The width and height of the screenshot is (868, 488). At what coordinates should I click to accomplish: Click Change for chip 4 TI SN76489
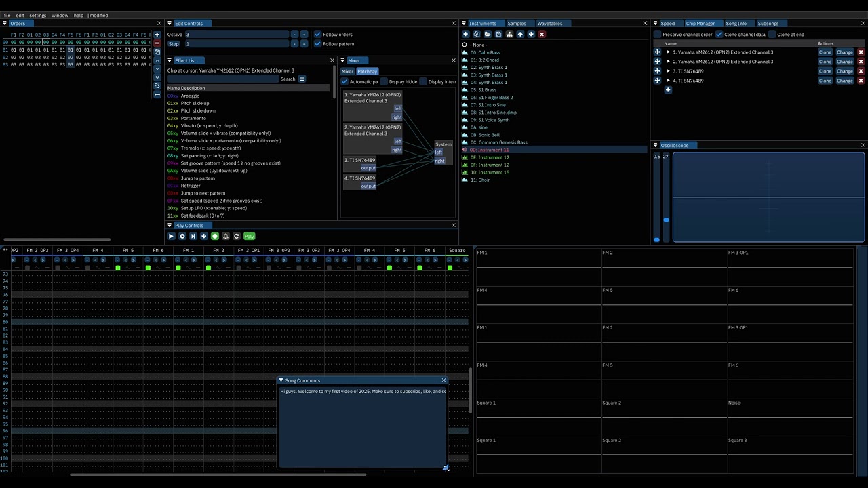(x=845, y=81)
